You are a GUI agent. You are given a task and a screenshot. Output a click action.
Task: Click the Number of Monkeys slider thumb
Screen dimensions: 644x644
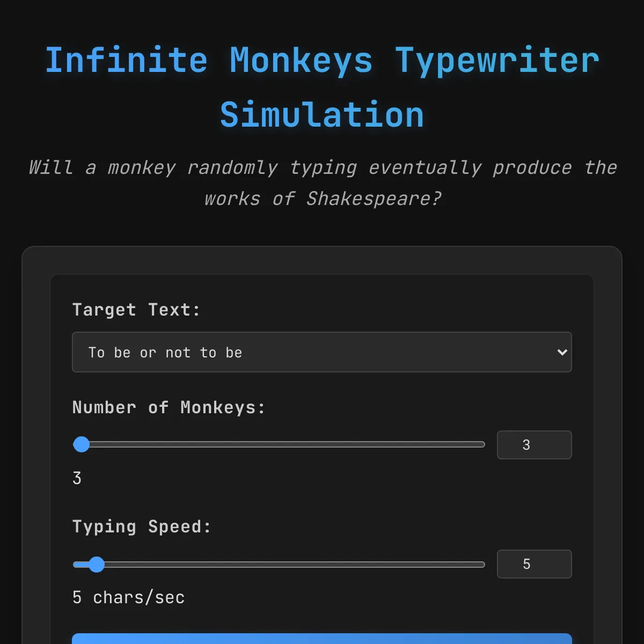click(82, 444)
